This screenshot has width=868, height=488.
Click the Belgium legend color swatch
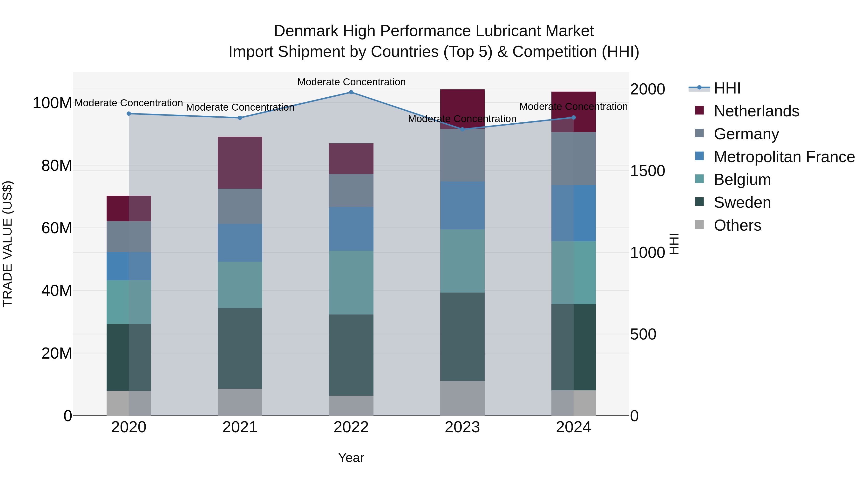coord(699,179)
